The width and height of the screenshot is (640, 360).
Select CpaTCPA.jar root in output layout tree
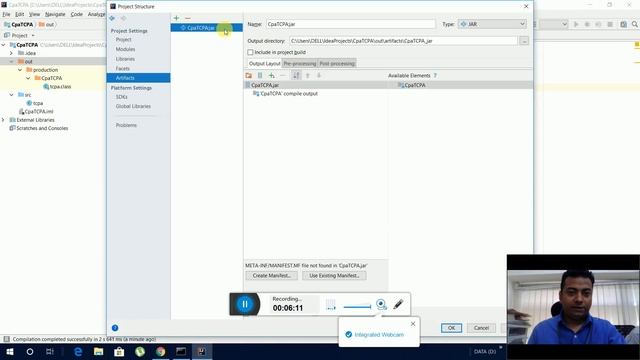tap(265, 85)
